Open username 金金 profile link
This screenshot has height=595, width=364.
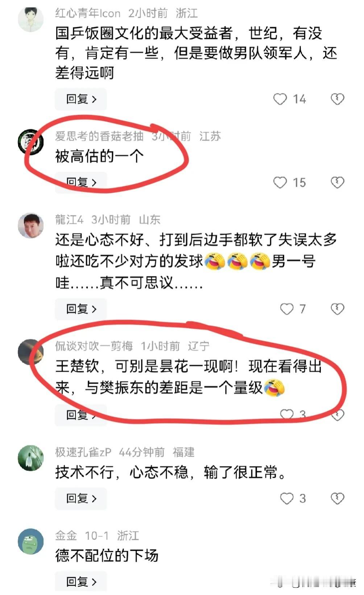66,535
